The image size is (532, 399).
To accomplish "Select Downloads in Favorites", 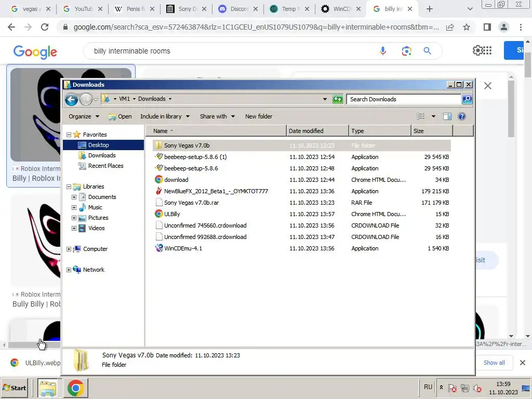I will click(102, 155).
